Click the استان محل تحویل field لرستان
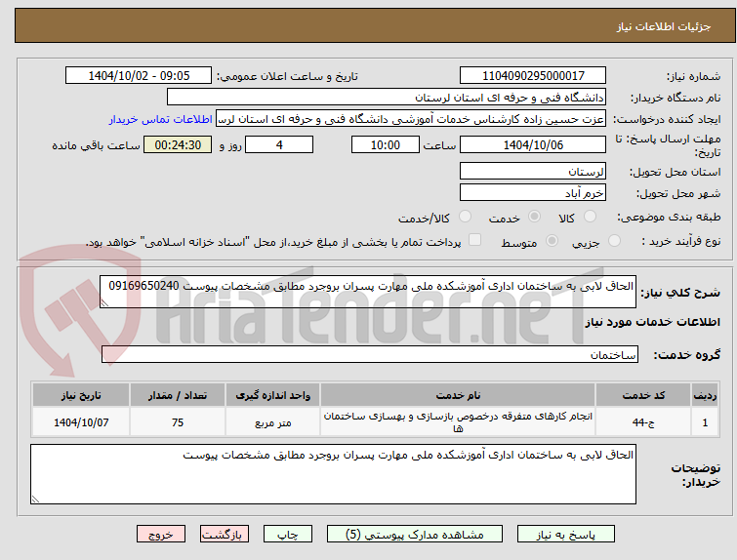 [533, 172]
